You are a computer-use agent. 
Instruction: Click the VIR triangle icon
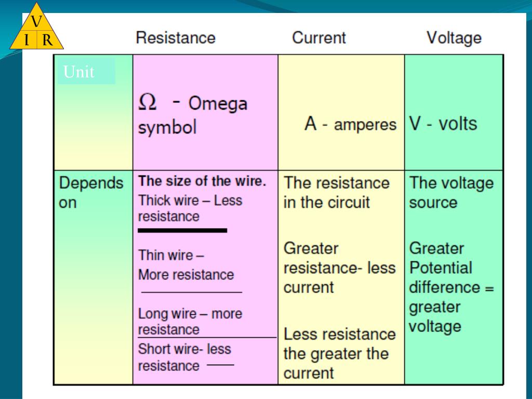coord(37,26)
